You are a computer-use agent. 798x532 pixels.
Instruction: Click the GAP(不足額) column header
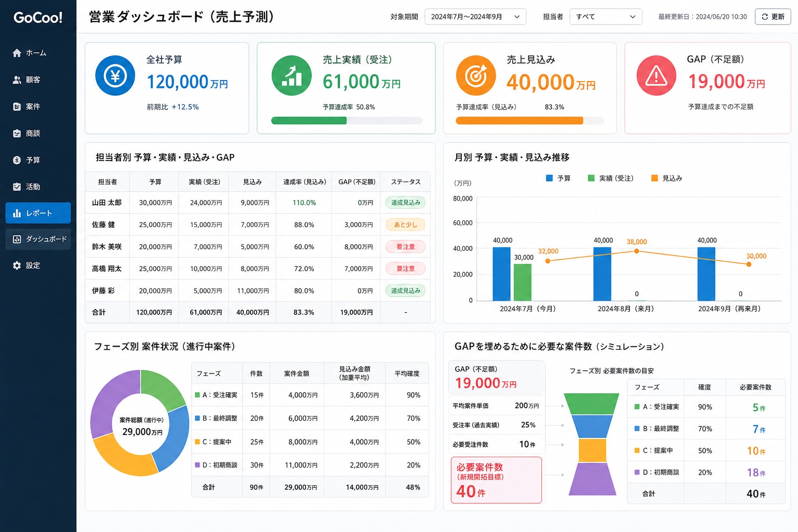coord(356,182)
